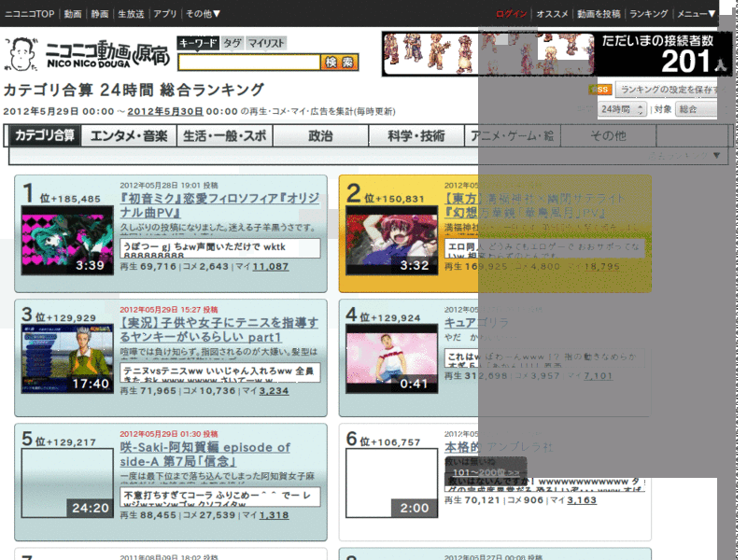Open the RSS feed for this ranking
The height and width of the screenshot is (560, 747).
[602, 90]
